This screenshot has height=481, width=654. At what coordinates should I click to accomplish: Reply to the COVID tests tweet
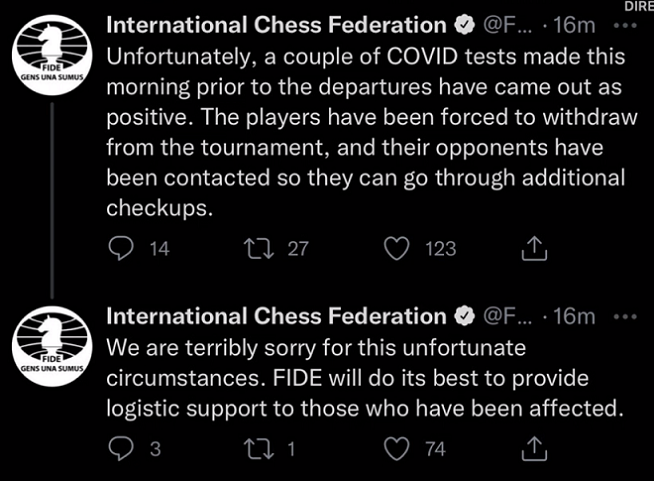coord(119,248)
